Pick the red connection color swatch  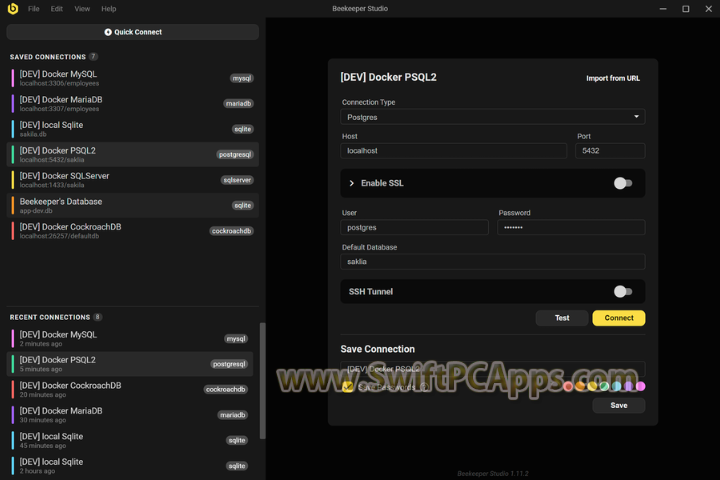(x=568, y=386)
